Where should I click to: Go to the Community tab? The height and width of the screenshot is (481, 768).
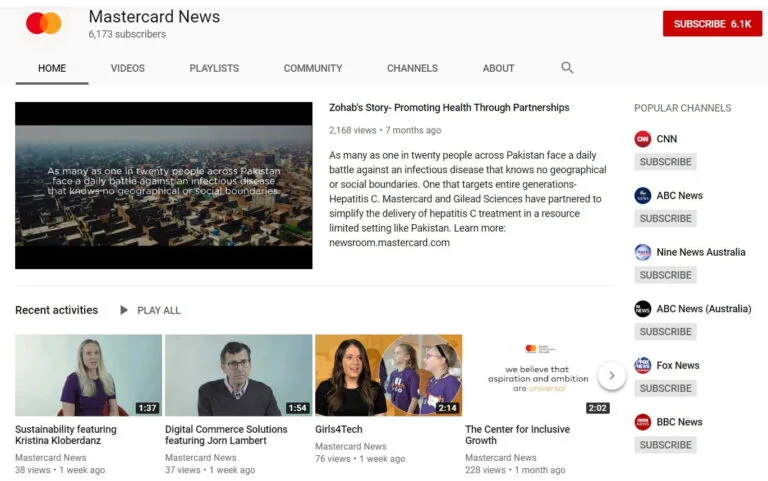[312, 68]
